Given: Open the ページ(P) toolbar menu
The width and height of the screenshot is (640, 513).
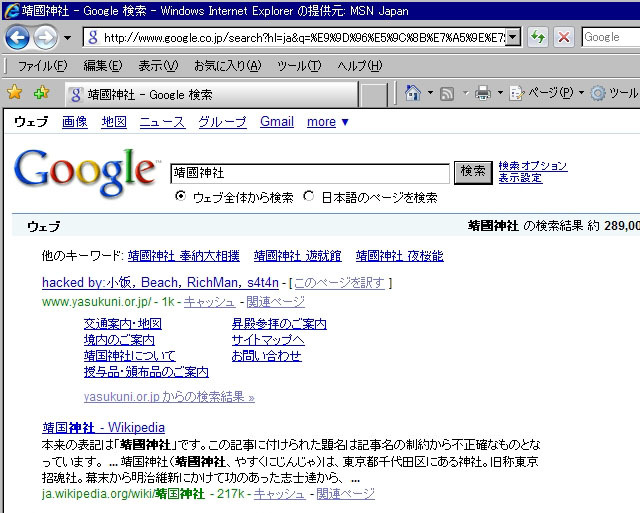Looking at the screenshot, I should pyautogui.click(x=547, y=93).
